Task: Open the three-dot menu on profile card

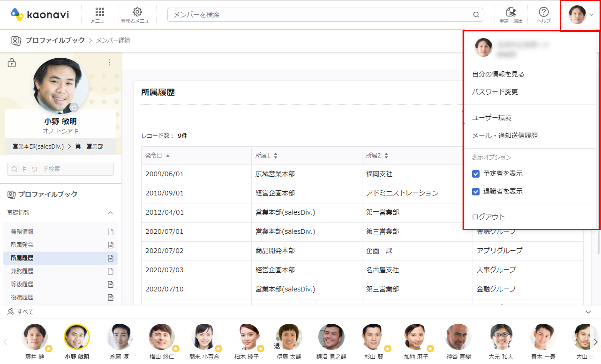Action: (x=109, y=62)
